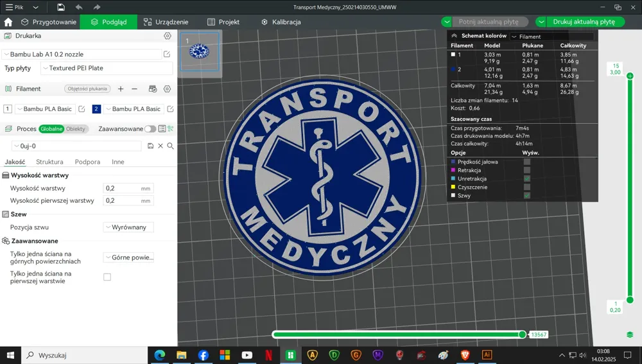Open color scheme Filament dropdown
The width and height of the screenshot is (642, 364).
552,37
